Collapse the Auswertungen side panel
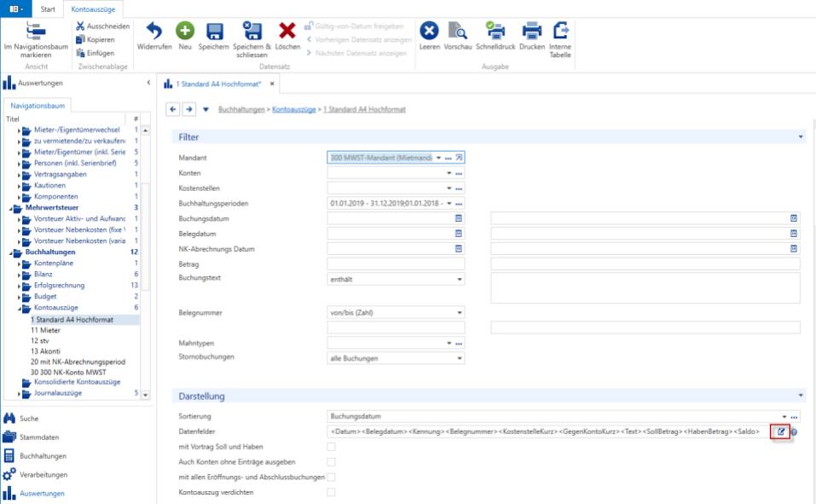The height and width of the screenshot is (504, 816). 148,83
